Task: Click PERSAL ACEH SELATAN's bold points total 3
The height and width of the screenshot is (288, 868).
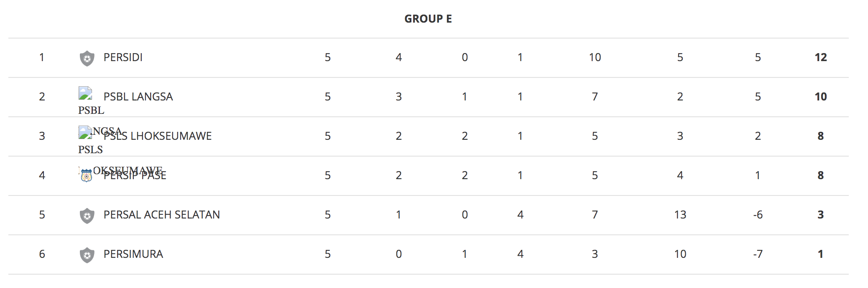Action: (x=820, y=215)
